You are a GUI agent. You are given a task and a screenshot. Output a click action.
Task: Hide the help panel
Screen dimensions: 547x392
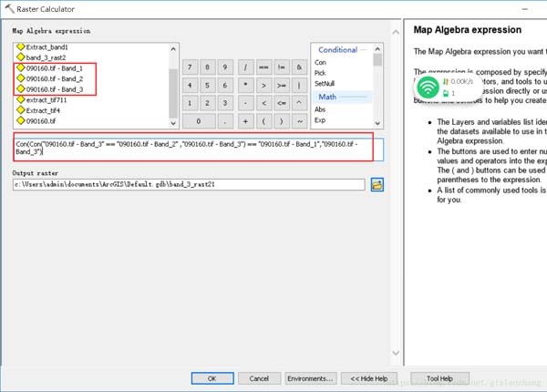coord(369,378)
